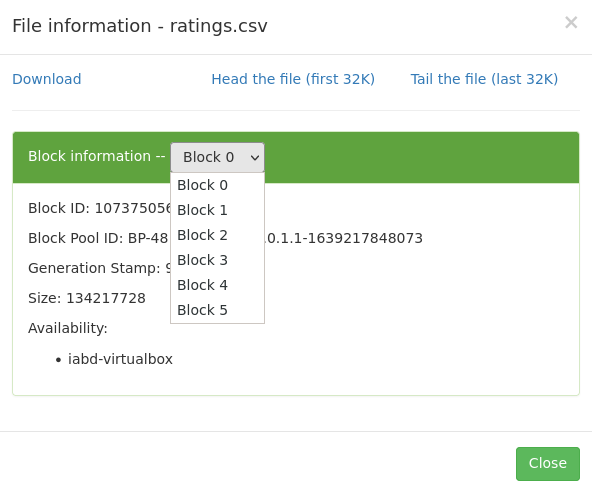
Task: Click the Availability label
Action: pos(68,328)
